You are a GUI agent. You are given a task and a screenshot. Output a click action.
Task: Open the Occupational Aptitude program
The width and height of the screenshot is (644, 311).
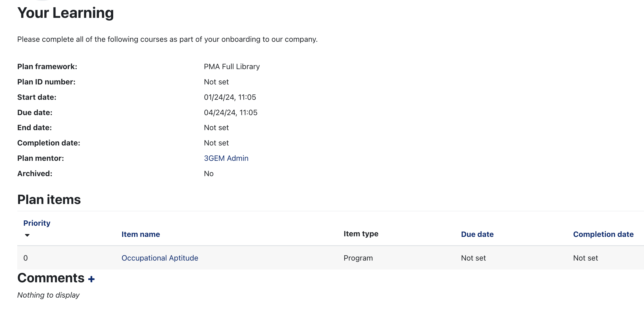(160, 258)
